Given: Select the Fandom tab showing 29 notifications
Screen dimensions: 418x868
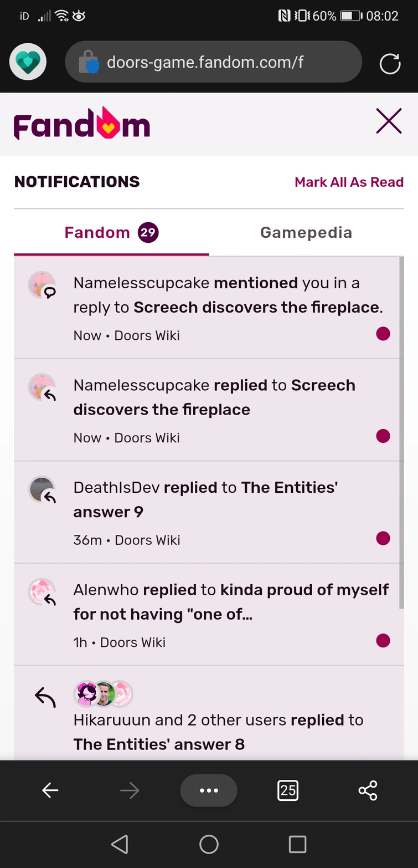Looking at the screenshot, I should pyautogui.click(x=111, y=232).
